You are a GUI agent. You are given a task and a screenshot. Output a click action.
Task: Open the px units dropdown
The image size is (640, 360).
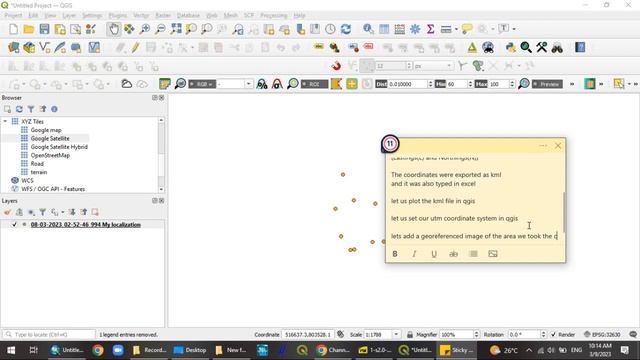[449, 66]
